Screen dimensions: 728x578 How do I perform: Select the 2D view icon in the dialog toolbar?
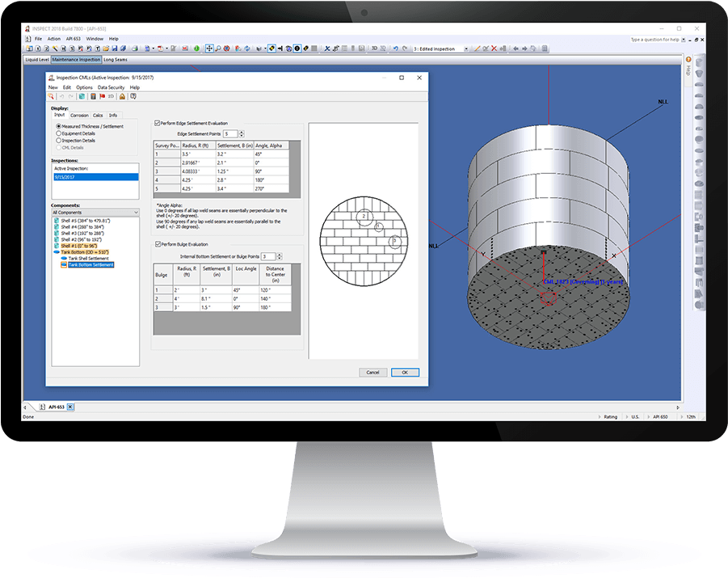(111, 96)
